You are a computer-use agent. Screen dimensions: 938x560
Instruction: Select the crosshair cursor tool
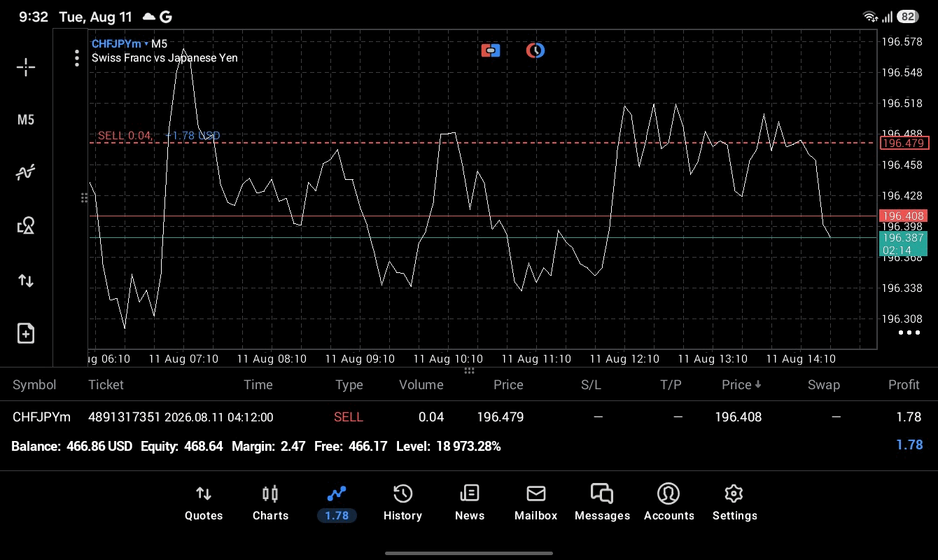click(x=26, y=67)
